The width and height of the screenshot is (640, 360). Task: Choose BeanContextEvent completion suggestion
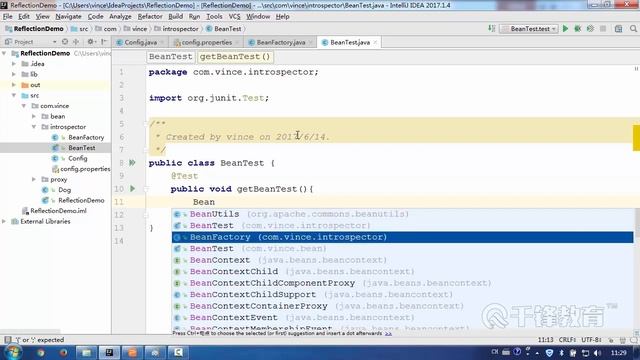click(402, 317)
